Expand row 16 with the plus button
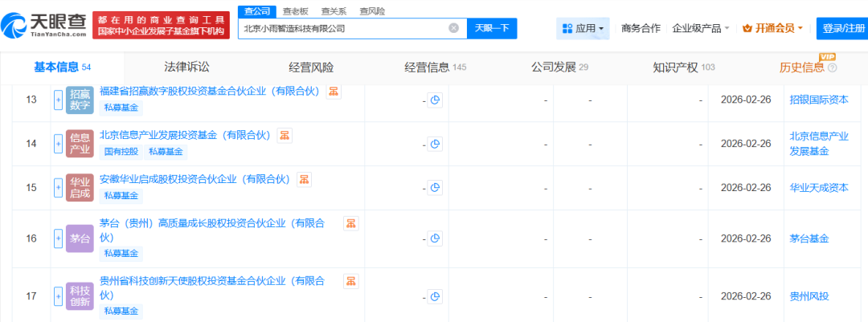 click(x=58, y=238)
